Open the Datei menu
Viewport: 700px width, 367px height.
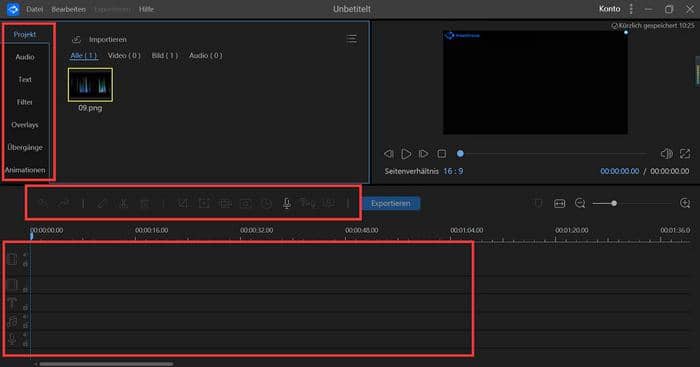34,9
